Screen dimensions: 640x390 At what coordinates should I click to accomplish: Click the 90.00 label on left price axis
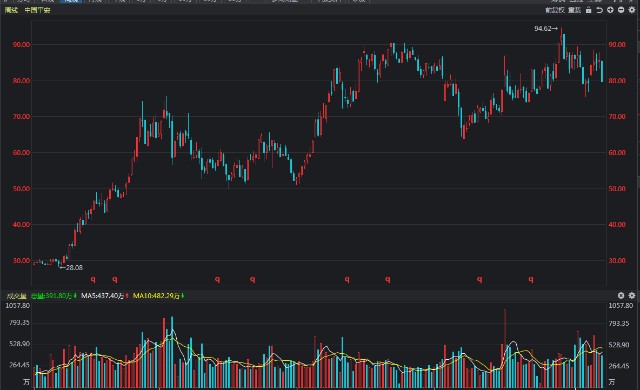21,45
